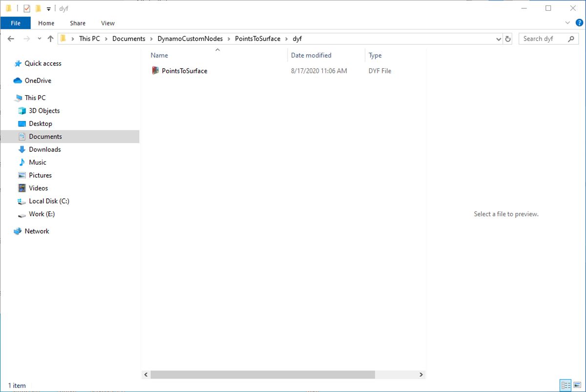This screenshot has height=392, width=586.
Task: Click the search magnifier icon
Action: click(571, 39)
